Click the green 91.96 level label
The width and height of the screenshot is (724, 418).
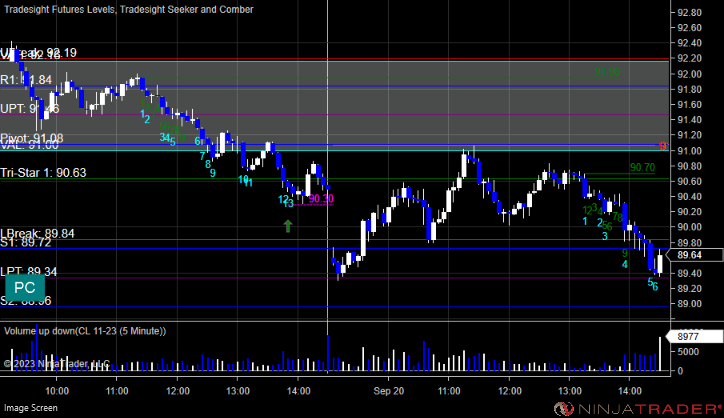coord(607,72)
